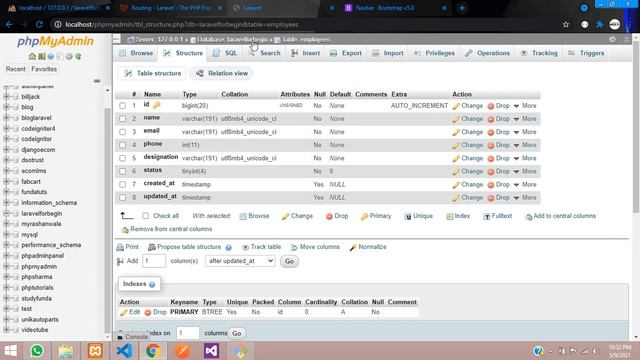The image size is (640, 360).
Task: Click Normalize link
Action: [368, 247]
